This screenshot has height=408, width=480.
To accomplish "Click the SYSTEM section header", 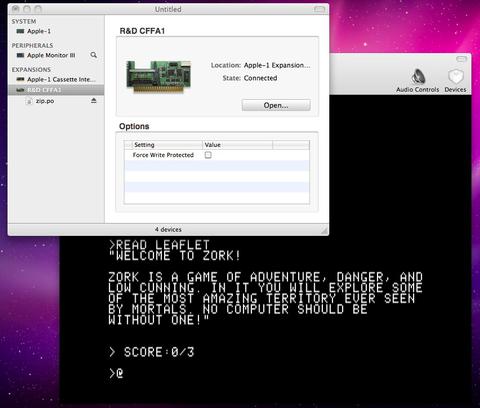I will [24, 21].
